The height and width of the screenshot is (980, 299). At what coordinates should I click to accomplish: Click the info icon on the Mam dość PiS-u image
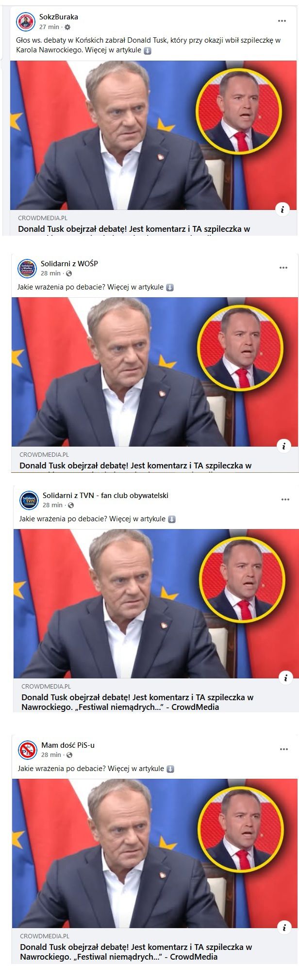[x=284, y=927]
